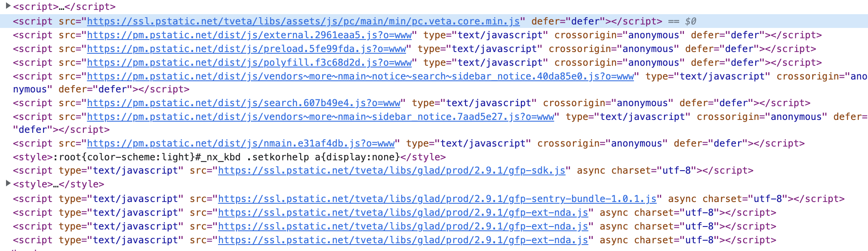Select type="text/javascript" in the gfp-sdk.js row

[121, 171]
